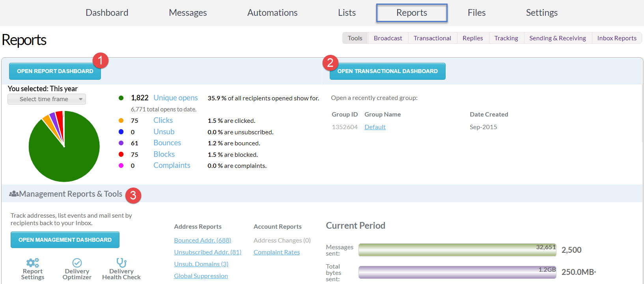The image size is (644, 284).
Task: Click the purple Bounces legend dot
Action: (121, 143)
